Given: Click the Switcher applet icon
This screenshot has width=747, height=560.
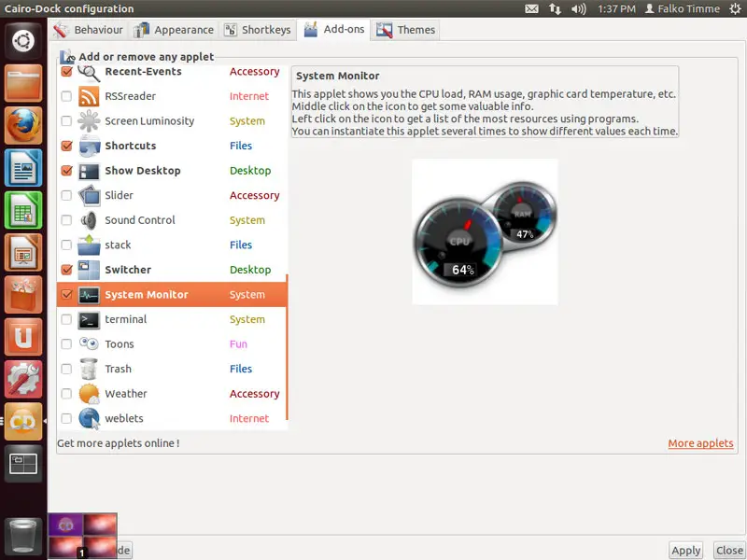Looking at the screenshot, I should pos(89,270).
